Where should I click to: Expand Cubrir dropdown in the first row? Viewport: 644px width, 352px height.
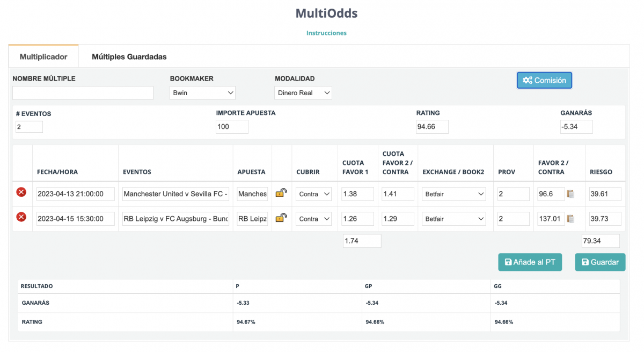[313, 194]
